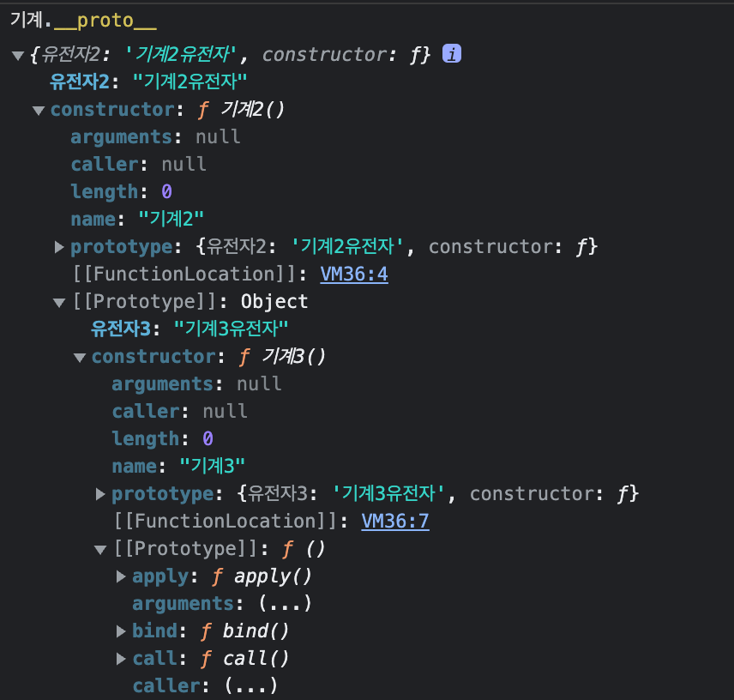Select the name: "기계2" property row
The width and height of the screenshot is (734, 700).
click(137, 219)
